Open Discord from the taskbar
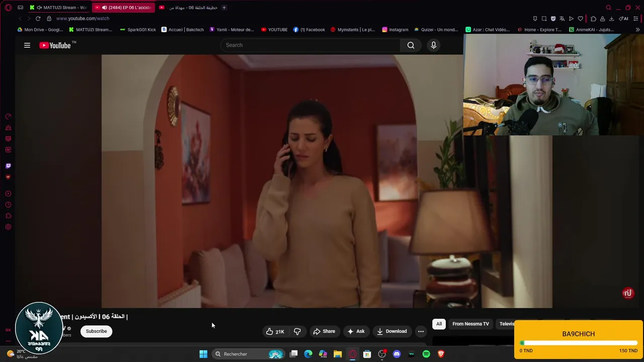This screenshot has width=644, height=362. click(x=396, y=354)
